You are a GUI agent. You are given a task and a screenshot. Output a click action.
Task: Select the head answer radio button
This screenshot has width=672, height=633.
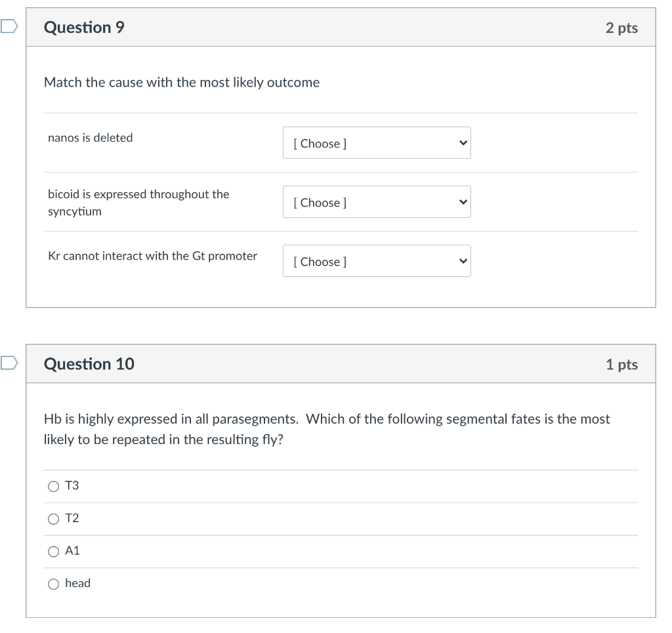(53, 584)
